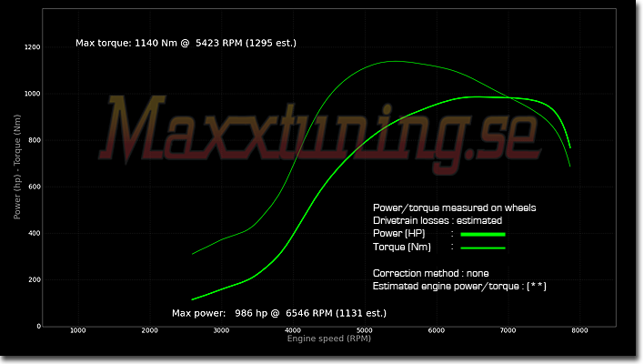Click the thin green Torque legend line
This screenshot has height=364, width=644.
tap(483, 248)
